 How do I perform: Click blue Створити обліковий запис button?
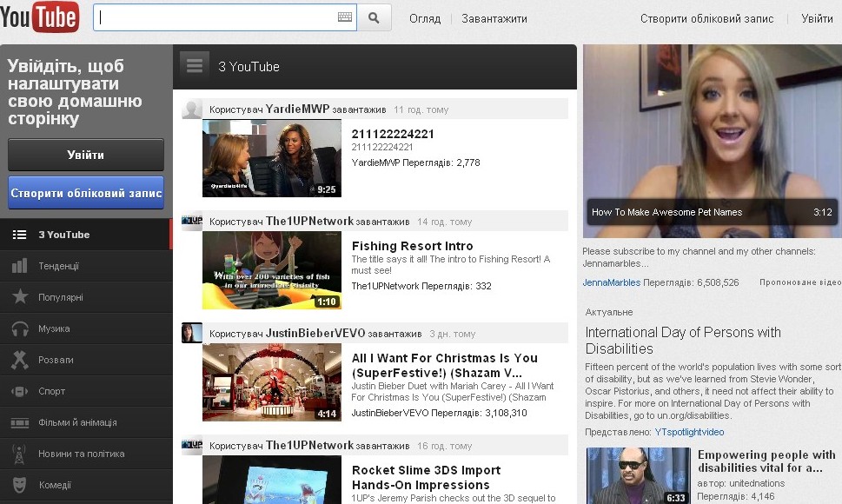[x=86, y=193]
